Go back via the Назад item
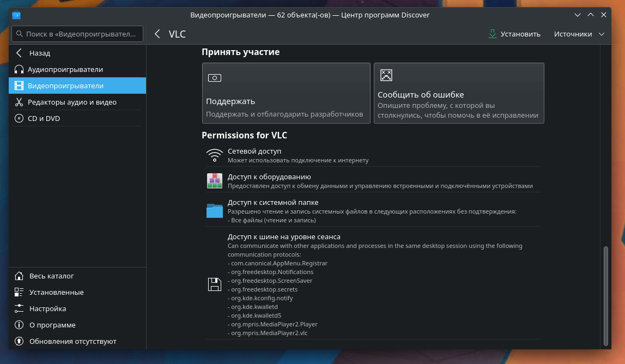Viewport: 625px width, 364px height. (x=39, y=53)
